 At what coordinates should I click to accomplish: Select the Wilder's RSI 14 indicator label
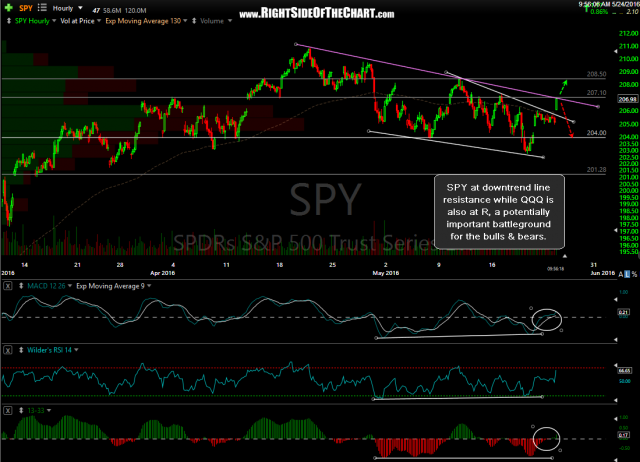[49, 350]
